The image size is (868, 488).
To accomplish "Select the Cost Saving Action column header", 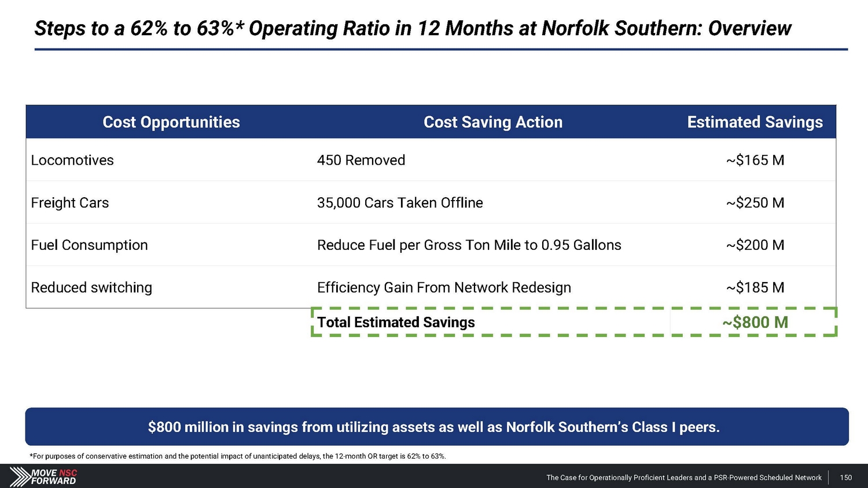I will point(492,122).
